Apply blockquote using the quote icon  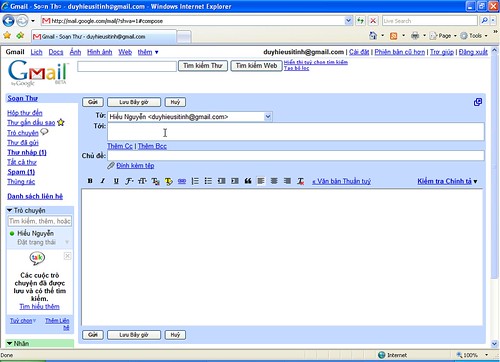click(248, 181)
